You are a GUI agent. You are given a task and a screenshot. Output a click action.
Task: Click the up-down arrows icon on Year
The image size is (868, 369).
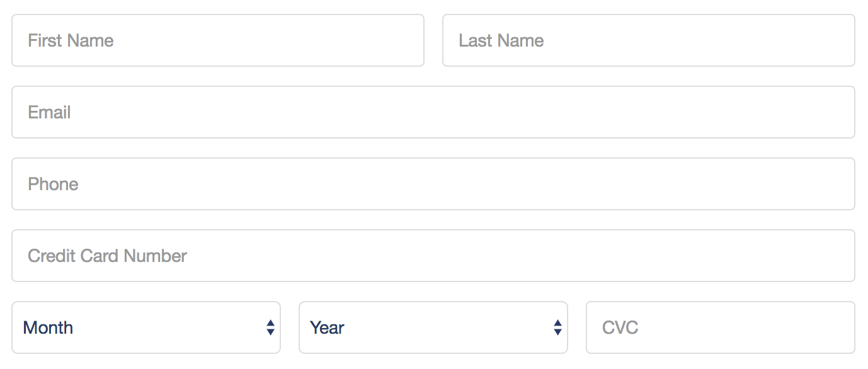coord(557,327)
